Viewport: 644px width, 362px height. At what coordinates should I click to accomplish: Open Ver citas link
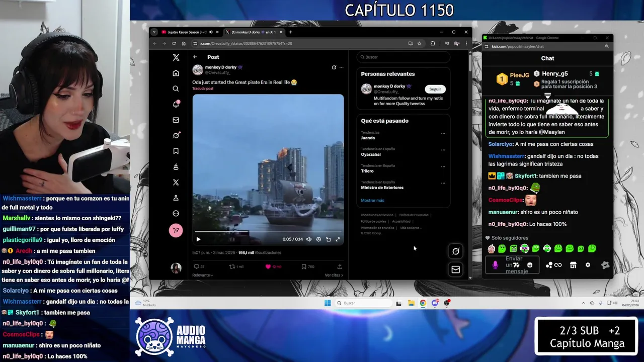(x=334, y=275)
